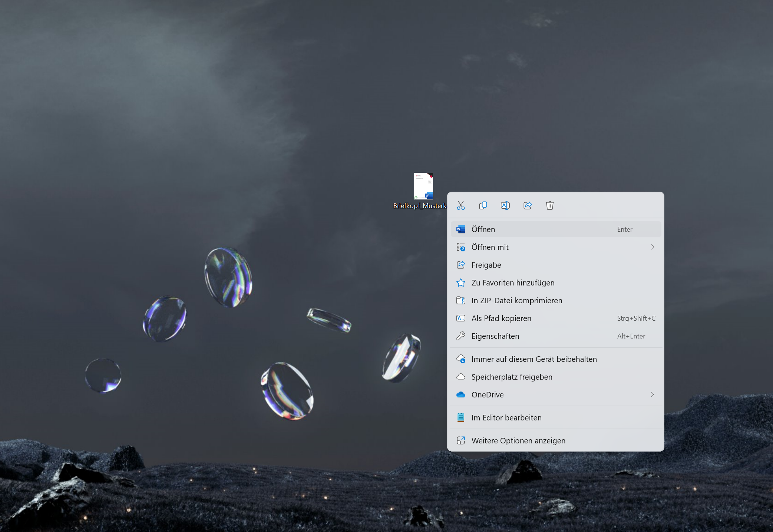773x532 pixels.
Task: Click the Word icon beside Öffnen
Action: 460,229
